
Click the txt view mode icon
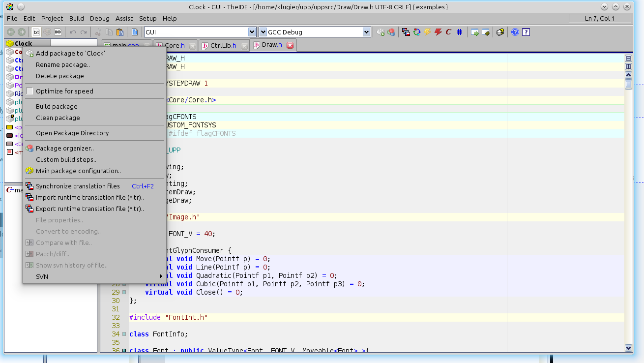[x=36, y=32]
